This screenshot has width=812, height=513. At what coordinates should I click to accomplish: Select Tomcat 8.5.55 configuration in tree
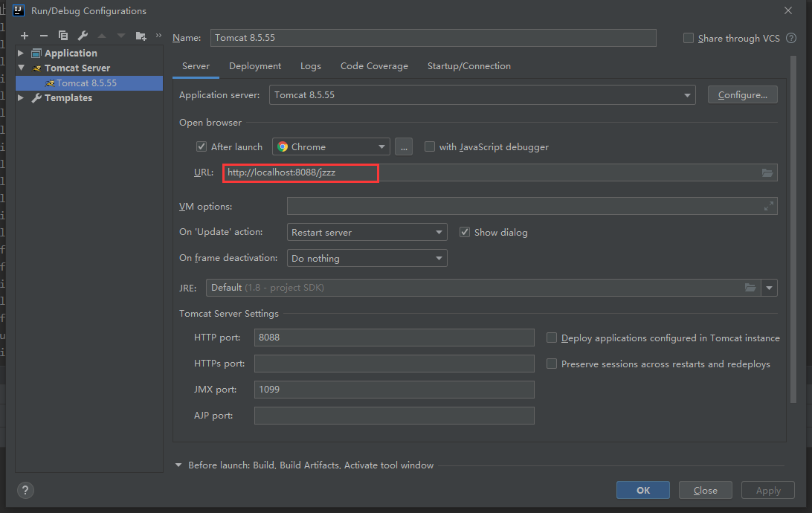pyautogui.click(x=89, y=83)
